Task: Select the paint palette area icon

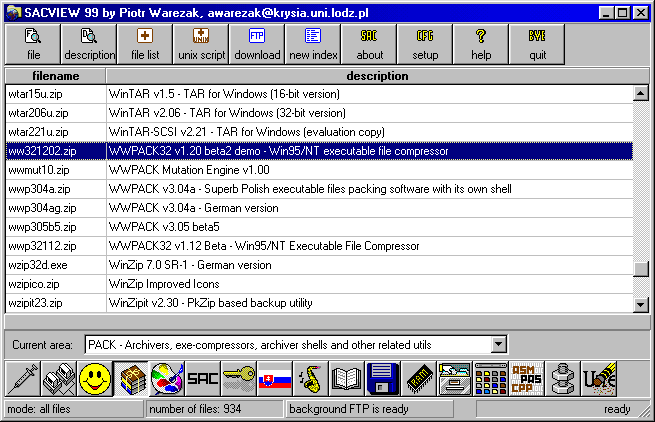Action: [167, 379]
